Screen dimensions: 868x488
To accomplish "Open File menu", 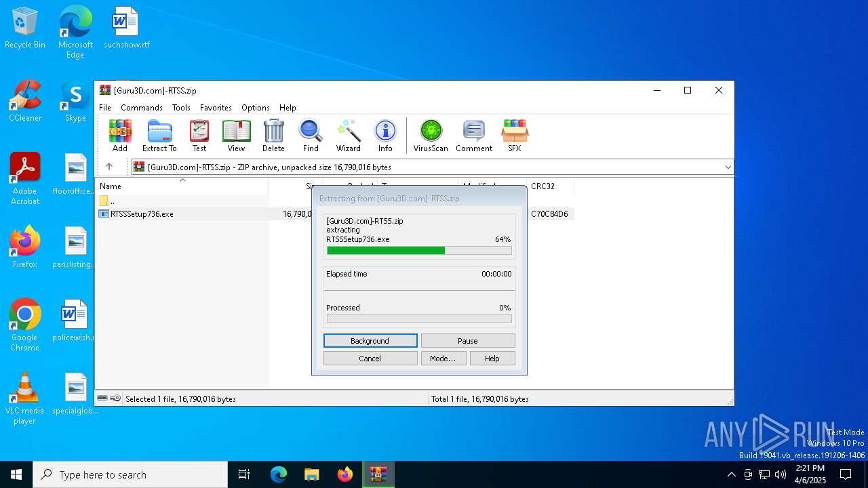I will [x=105, y=108].
